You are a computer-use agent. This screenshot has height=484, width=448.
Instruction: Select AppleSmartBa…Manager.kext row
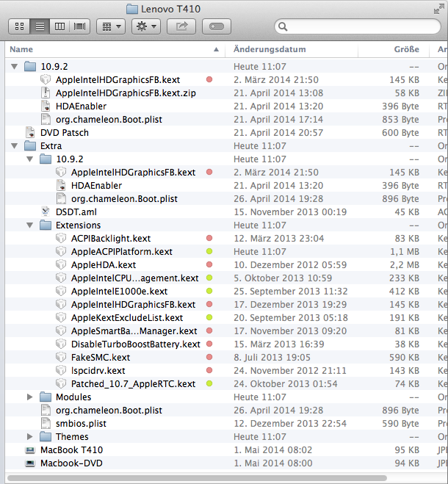[226, 331]
